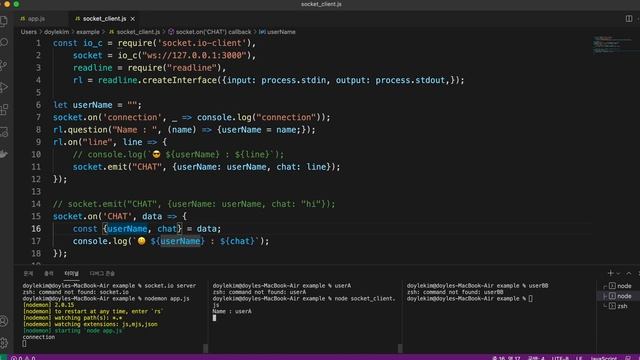640x360 pixels.
Task: Select the highlighted node terminal entry
Action: tap(620, 296)
